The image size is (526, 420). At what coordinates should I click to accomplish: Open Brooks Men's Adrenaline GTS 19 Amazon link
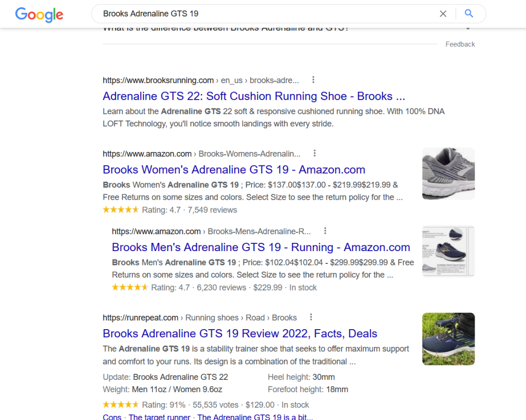point(260,247)
